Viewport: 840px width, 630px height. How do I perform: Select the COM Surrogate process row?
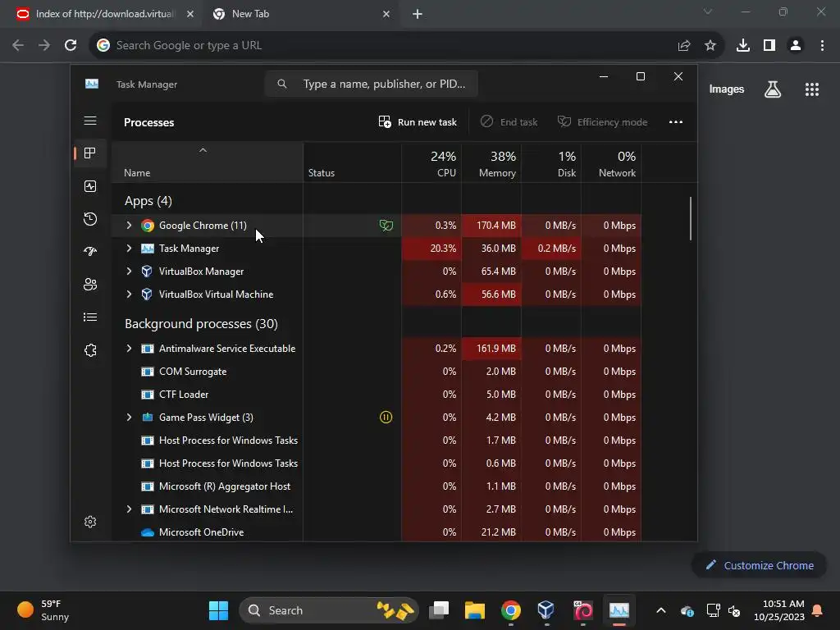click(x=376, y=372)
